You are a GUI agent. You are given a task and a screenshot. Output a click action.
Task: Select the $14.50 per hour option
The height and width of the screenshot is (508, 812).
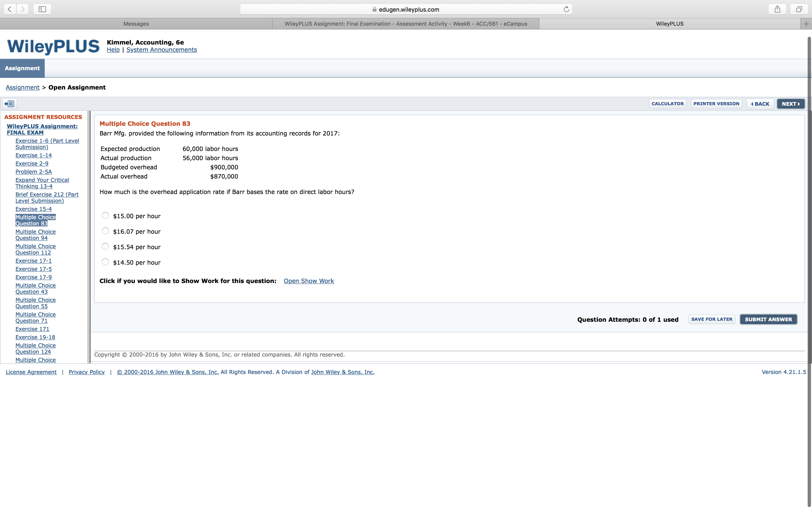pyautogui.click(x=105, y=262)
